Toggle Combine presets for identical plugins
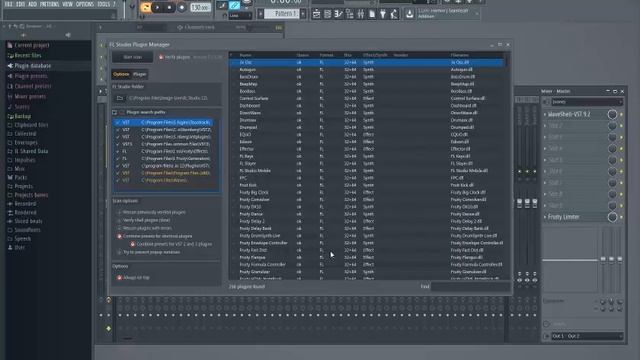This screenshot has height=360, width=640. click(x=120, y=236)
